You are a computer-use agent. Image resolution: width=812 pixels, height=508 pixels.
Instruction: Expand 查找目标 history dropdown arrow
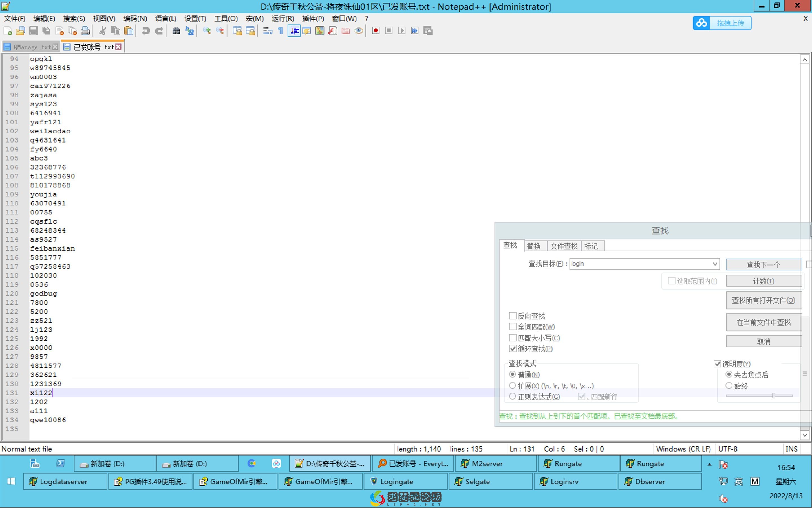coord(715,264)
